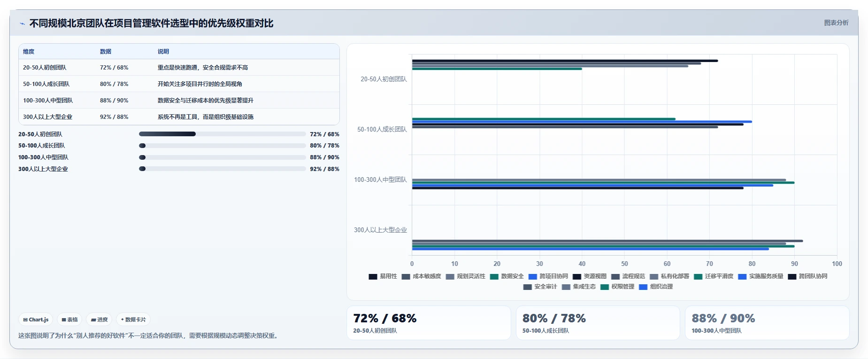Viewport: 868px width, 359px height.
Task: Click the 跨团队协同 legend color swatch
Action: pos(792,277)
